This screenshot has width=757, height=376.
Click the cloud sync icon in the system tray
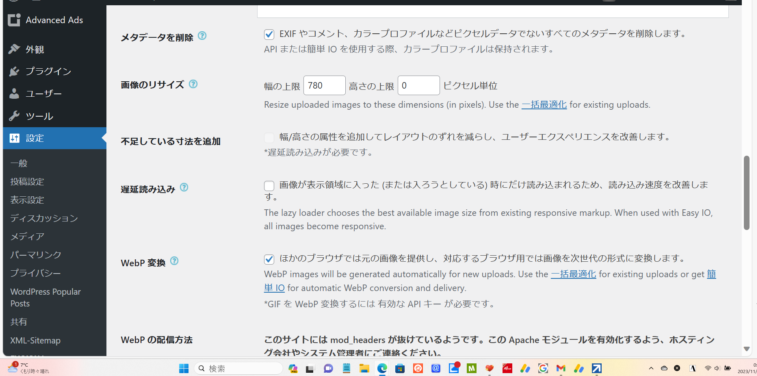pos(664,368)
